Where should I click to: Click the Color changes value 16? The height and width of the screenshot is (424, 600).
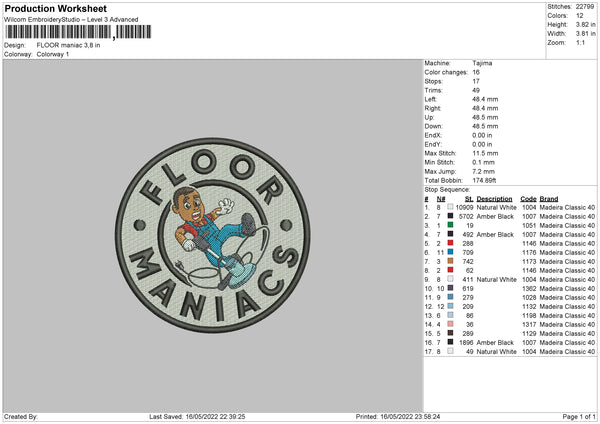tap(476, 72)
